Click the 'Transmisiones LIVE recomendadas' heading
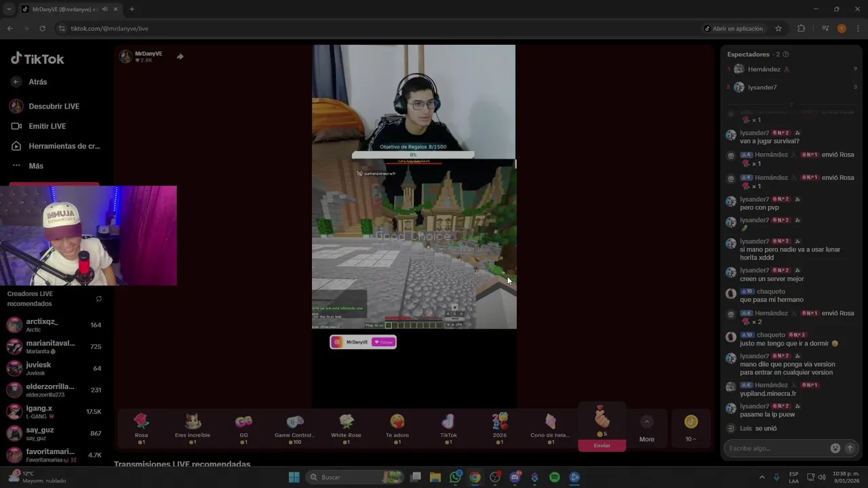Viewport: 868px width, 488px height. [182, 464]
